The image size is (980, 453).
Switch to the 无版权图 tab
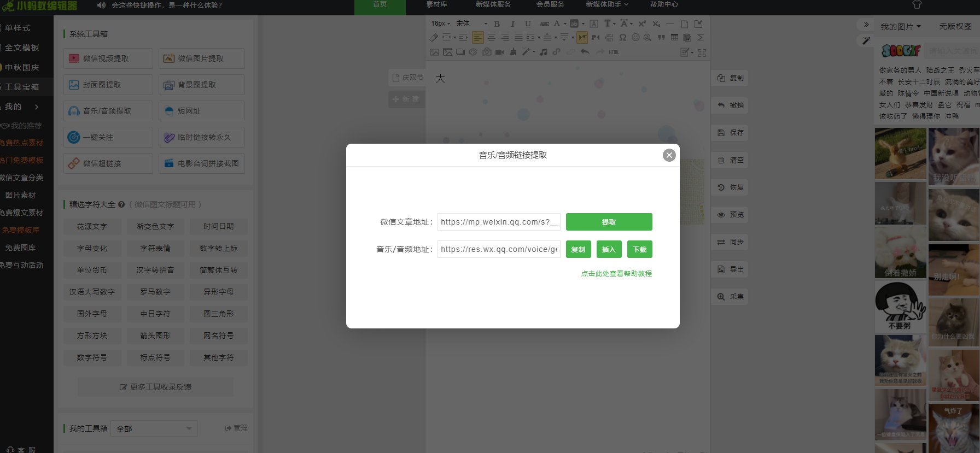point(955,26)
